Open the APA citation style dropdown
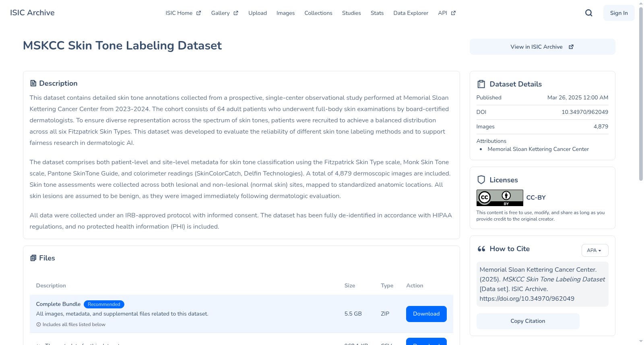The width and height of the screenshot is (644, 345). tap(595, 250)
